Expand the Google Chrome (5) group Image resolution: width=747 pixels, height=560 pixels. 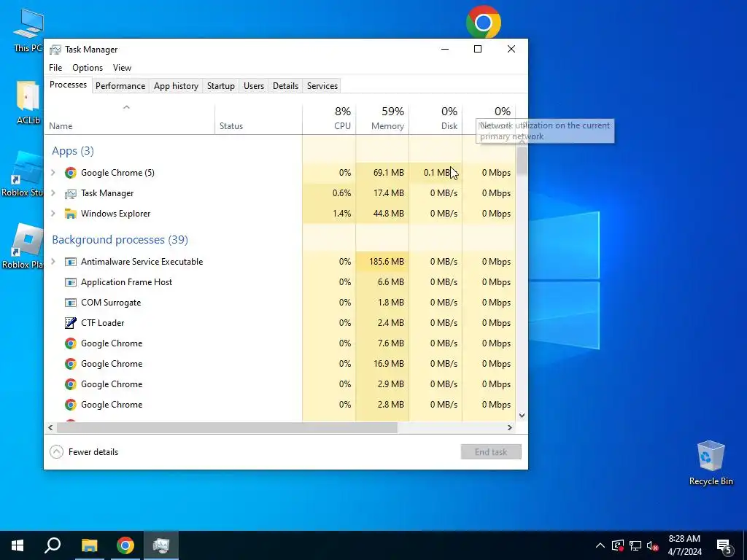pos(53,173)
